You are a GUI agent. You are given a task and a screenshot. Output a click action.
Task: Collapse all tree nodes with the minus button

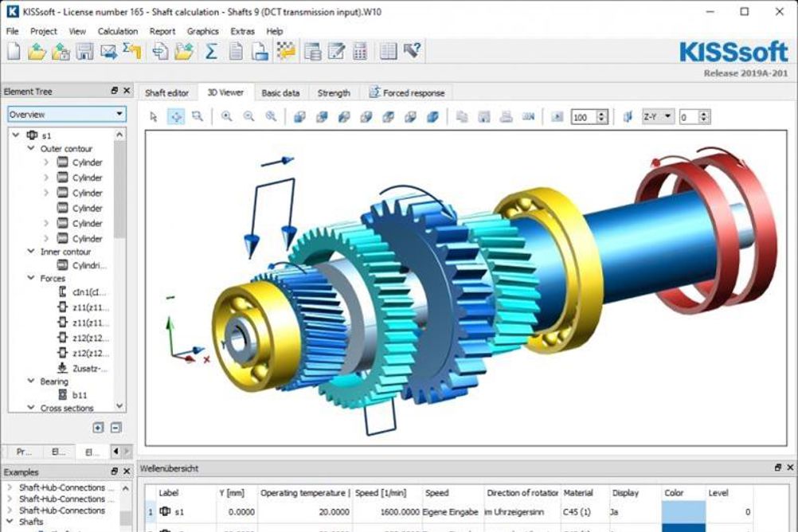[x=116, y=428]
